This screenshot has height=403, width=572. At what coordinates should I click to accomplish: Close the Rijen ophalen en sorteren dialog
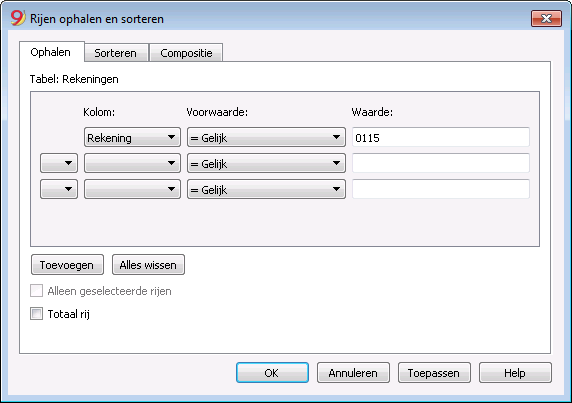tap(546, 19)
